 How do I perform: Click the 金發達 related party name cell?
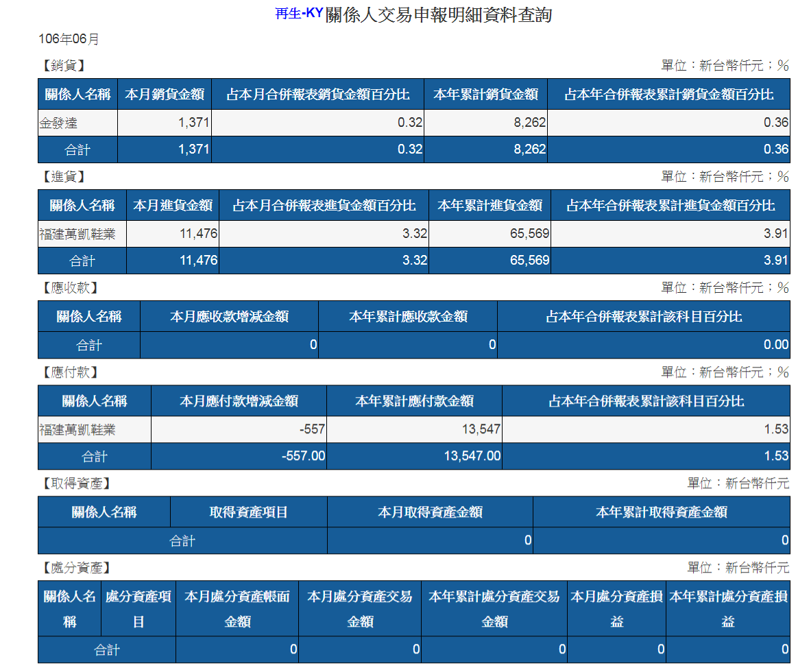pyautogui.click(x=78, y=123)
